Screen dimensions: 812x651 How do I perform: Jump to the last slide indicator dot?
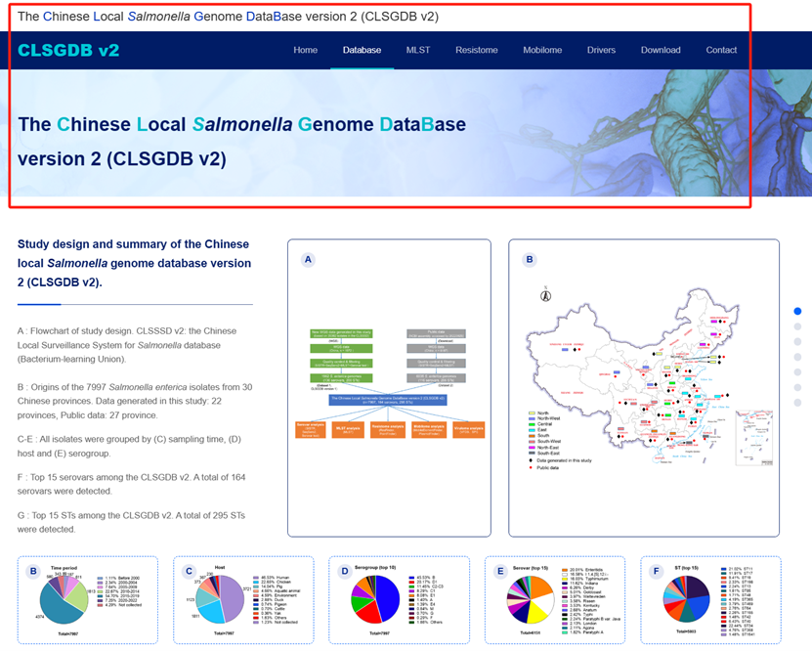coord(797,402)
